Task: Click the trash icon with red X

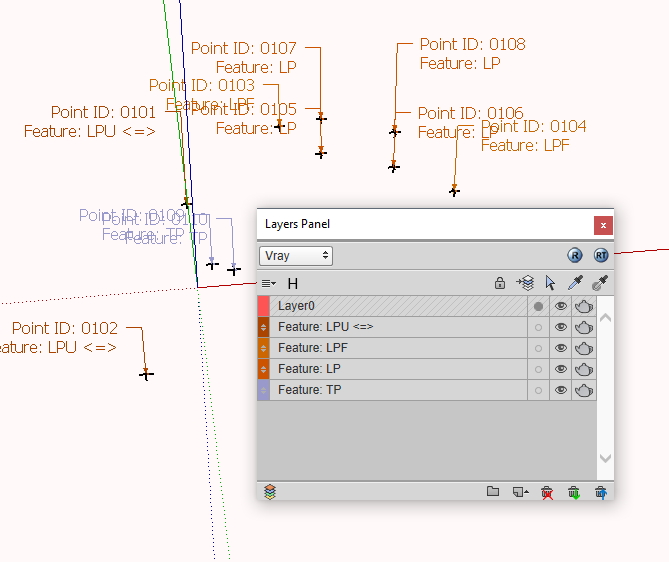Action: (x=547, y=492)
